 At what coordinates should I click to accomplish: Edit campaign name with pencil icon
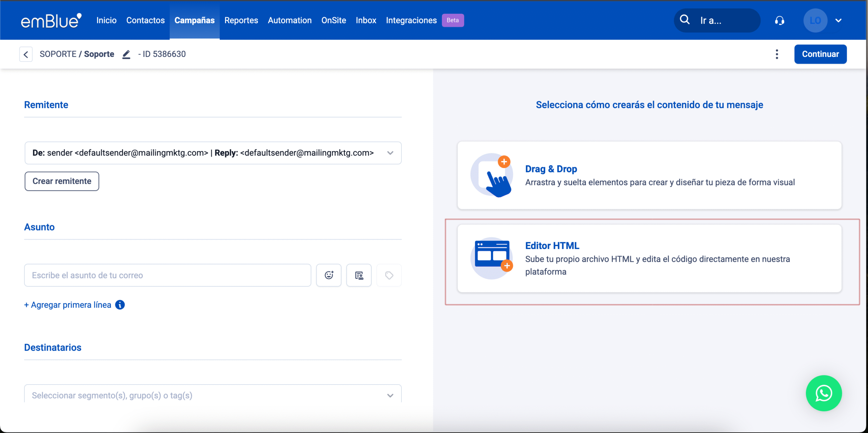126,54
